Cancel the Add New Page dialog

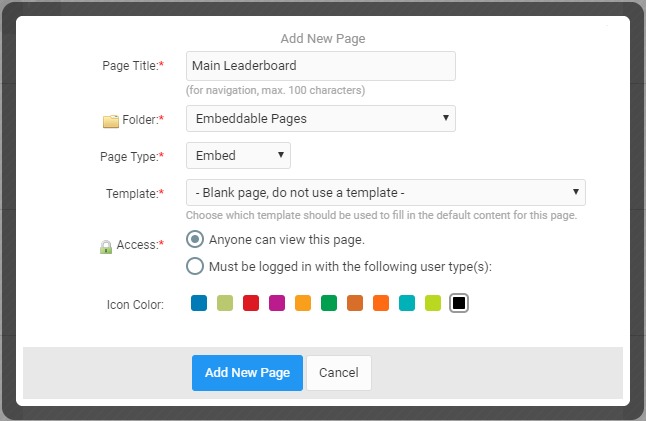coord(339,373)
